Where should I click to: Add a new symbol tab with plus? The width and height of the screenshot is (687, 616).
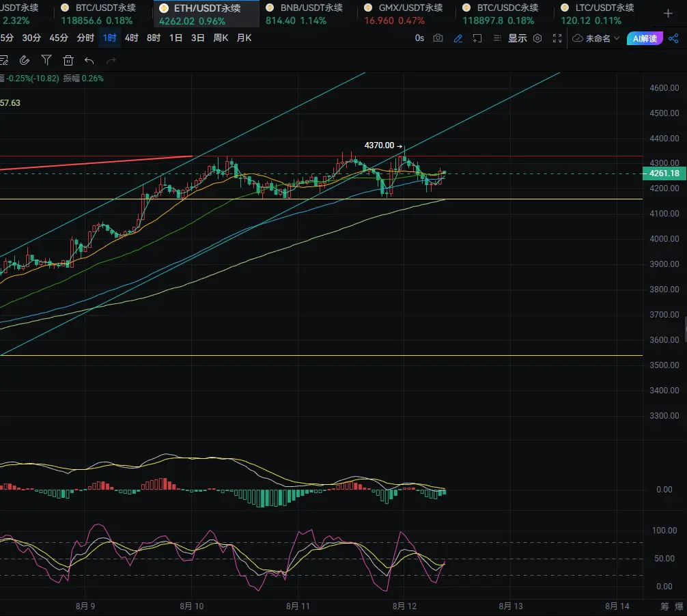tap(668, 14)
